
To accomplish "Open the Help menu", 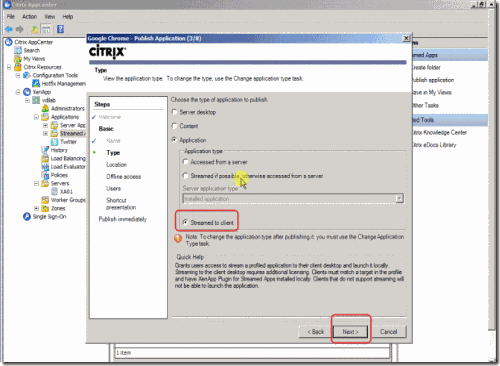I will (68, 17).
